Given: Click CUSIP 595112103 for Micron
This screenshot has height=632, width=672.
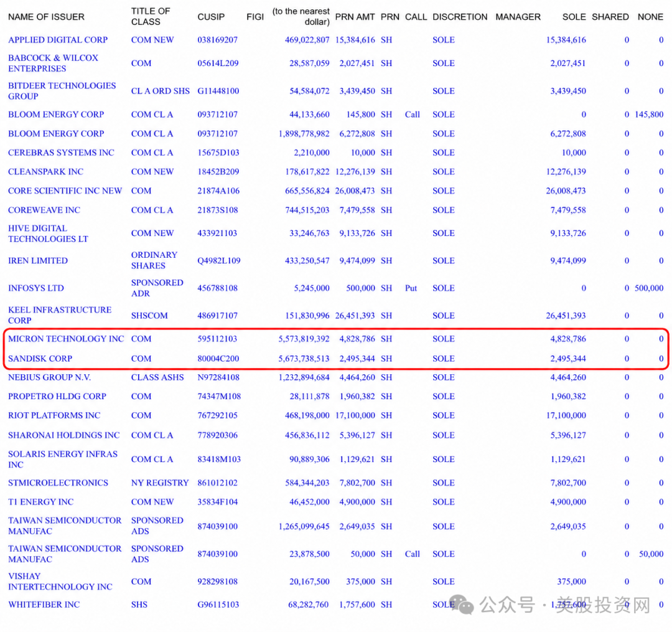Looking at the screenshot, I should point(217,339).
